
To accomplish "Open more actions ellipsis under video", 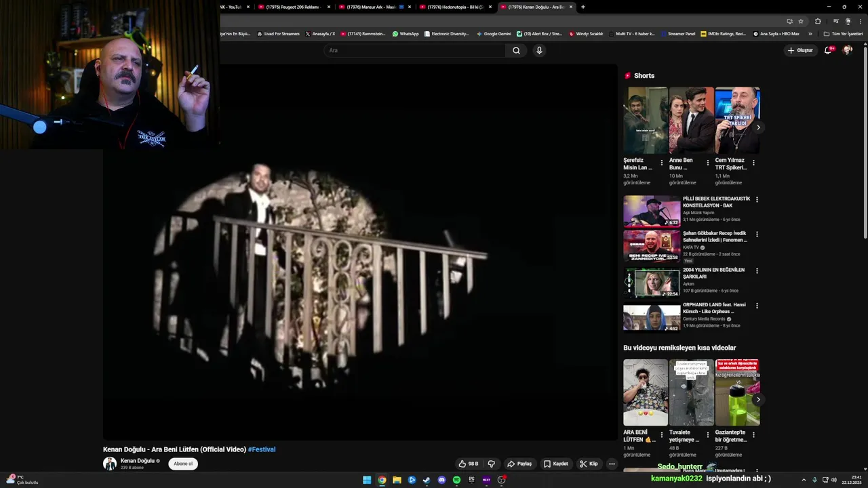I will (x=612, y=464).
